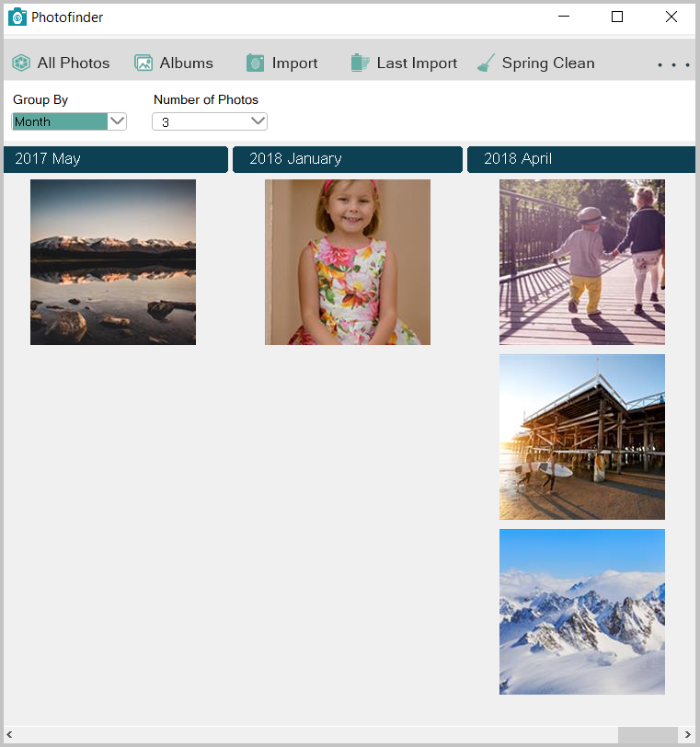This screenshot has height=747, width=700.
Task: Click the scroll right arrow
Action: click(x=688, y=735)
